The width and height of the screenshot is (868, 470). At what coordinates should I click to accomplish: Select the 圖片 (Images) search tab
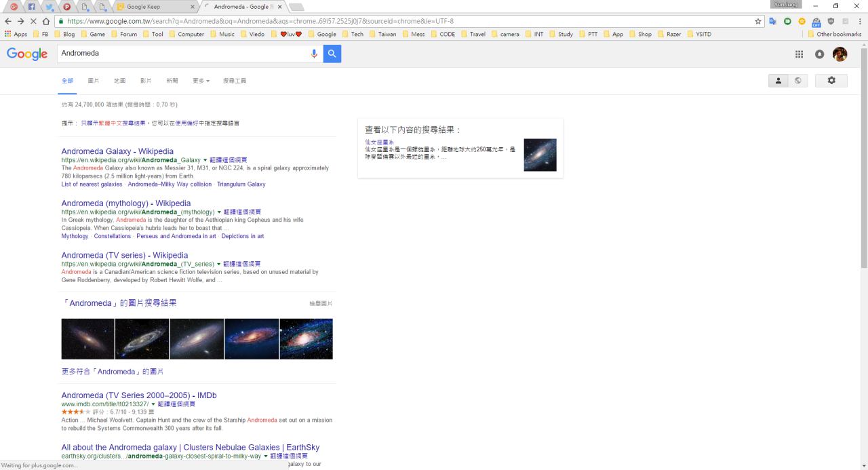pyautogui.click(x=94, y=81)
